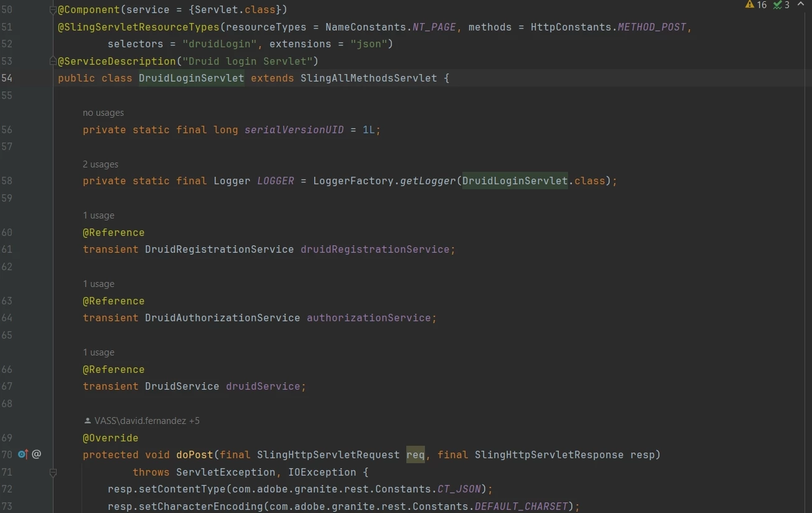Click the "json" extensions string

click(369, 44)
